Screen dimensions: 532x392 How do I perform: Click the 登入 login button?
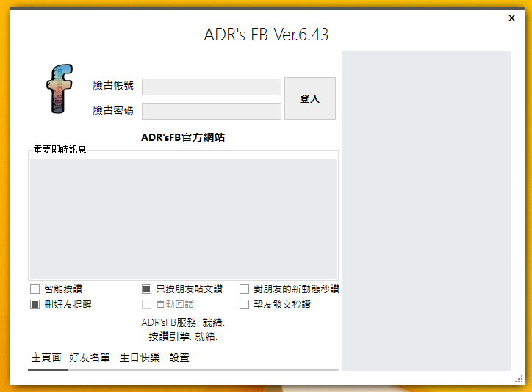coord(310,98)
